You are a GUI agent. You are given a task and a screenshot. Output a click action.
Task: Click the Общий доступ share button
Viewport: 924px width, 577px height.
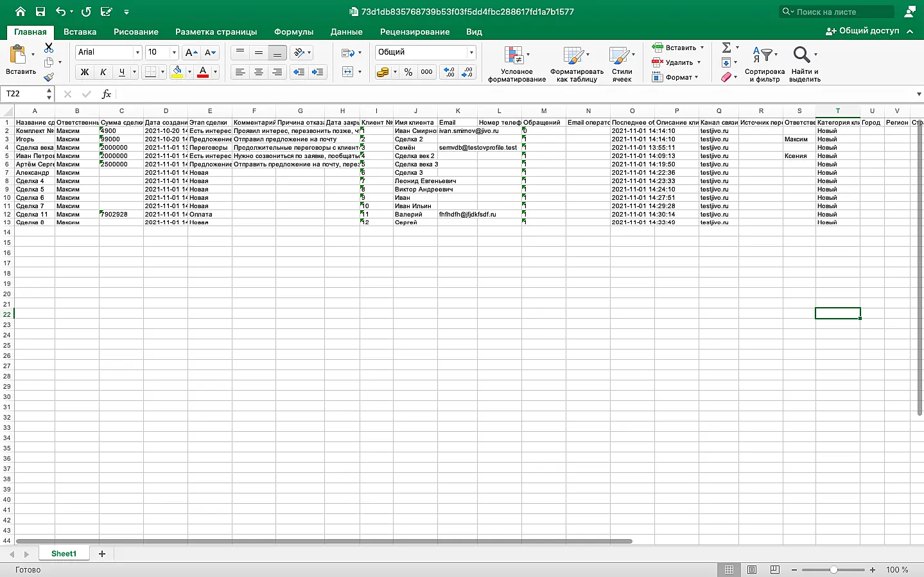(862, 31)
